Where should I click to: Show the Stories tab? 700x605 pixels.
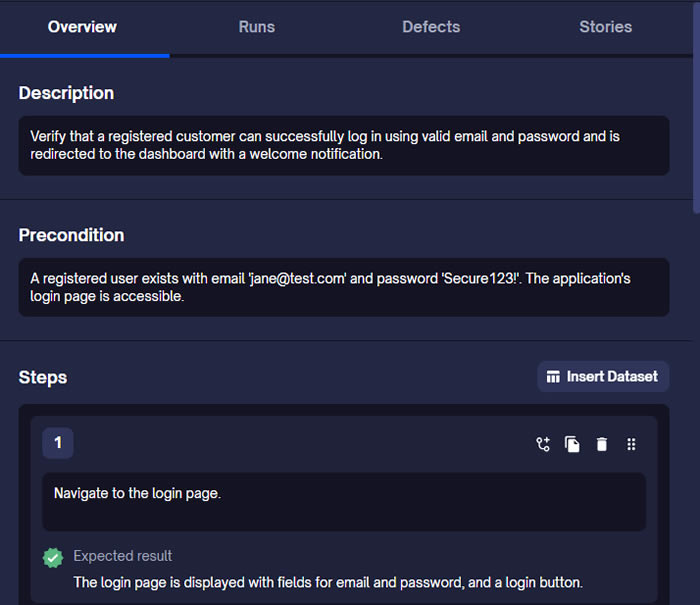click(x=605, y=27)
